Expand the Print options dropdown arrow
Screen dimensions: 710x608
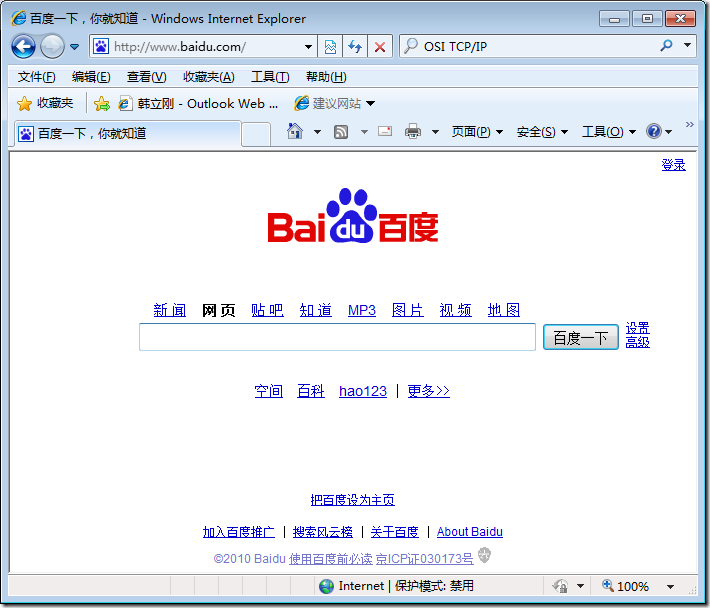click(435, 132)
